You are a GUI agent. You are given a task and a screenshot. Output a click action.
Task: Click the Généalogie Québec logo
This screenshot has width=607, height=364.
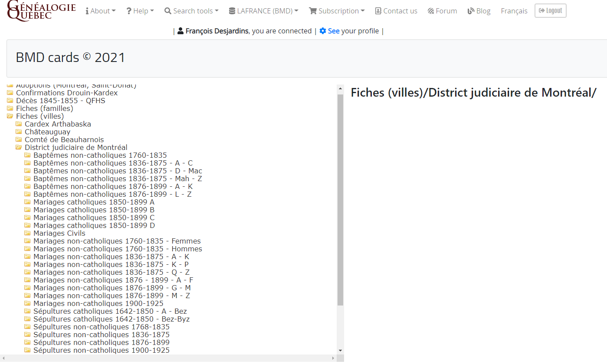coord(42,11)
